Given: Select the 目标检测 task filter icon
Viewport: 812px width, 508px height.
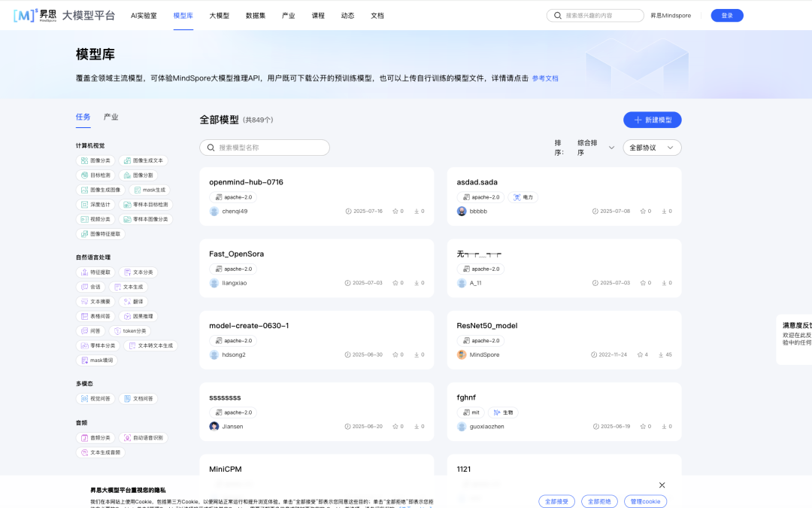Looking at the screenshot, I should pyautogui.click(x=83, y=175).
